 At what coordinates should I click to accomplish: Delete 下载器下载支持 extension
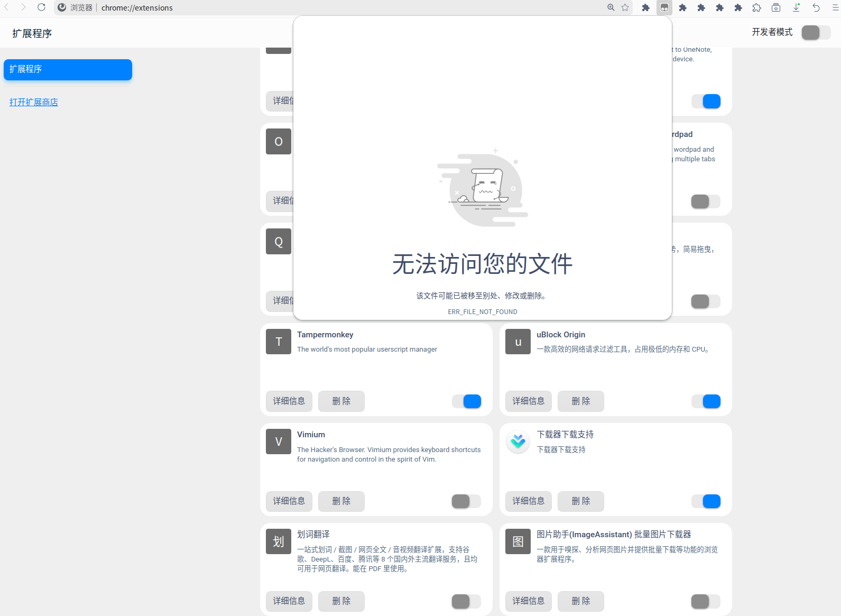581,501
